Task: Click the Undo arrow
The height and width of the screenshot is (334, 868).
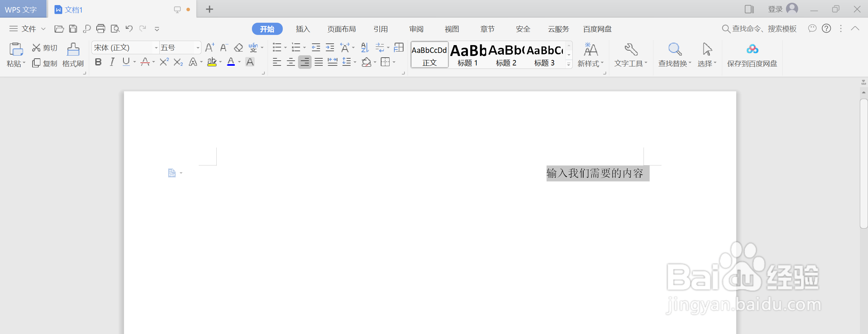Action: [x=129, y=28]
